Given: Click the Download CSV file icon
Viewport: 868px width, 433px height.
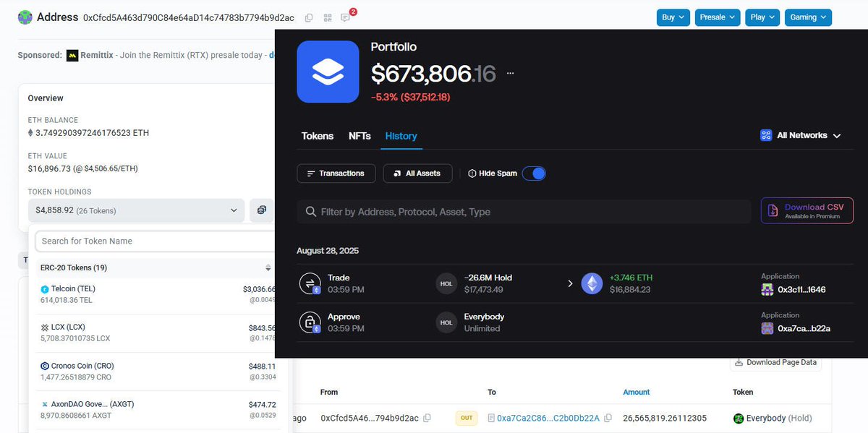Looking at the screenshot, I should tap(773, 210).
